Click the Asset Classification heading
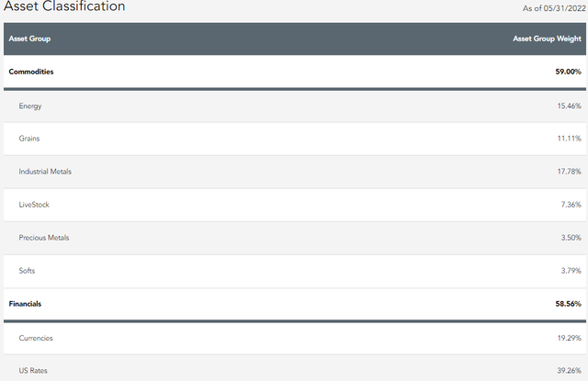This screenshot has height=381, width=588. click(x=64, y=6)
